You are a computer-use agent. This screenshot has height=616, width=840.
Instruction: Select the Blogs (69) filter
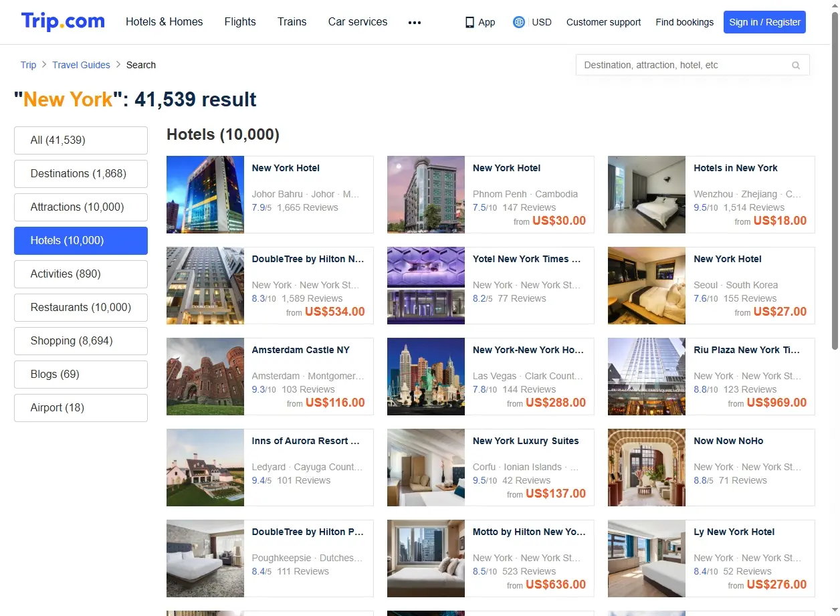81,375
